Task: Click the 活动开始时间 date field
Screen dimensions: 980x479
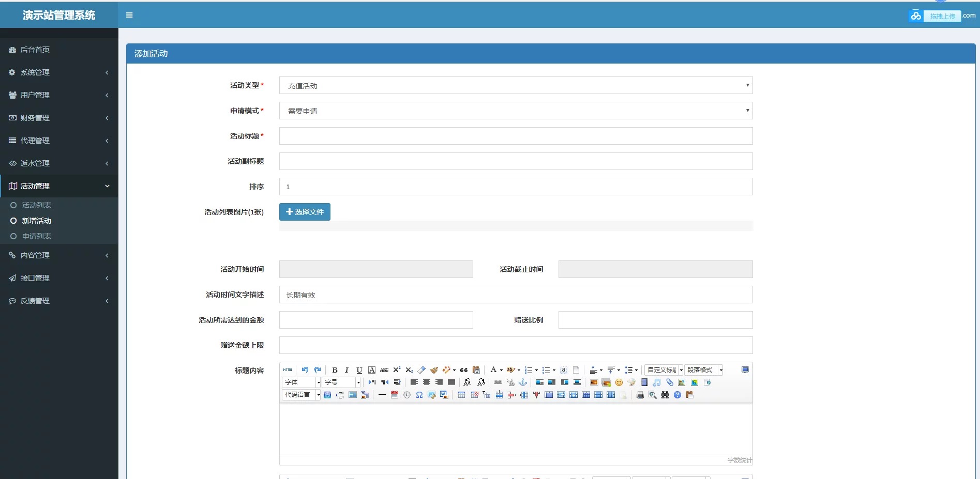Action: (x=375, y=269)
